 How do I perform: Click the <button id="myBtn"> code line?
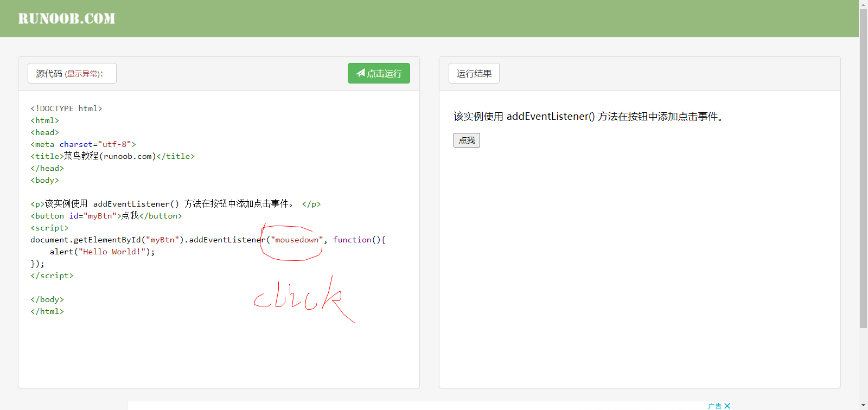coord(106,216)
